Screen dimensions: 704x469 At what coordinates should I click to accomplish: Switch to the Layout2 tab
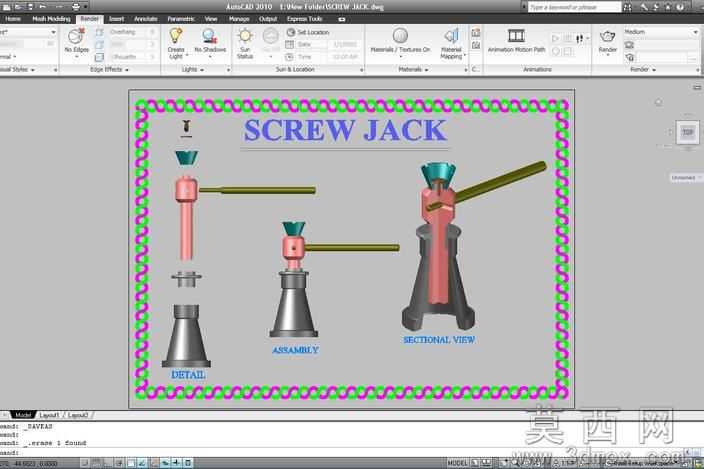pyautogui.click(x=78, y=415)
